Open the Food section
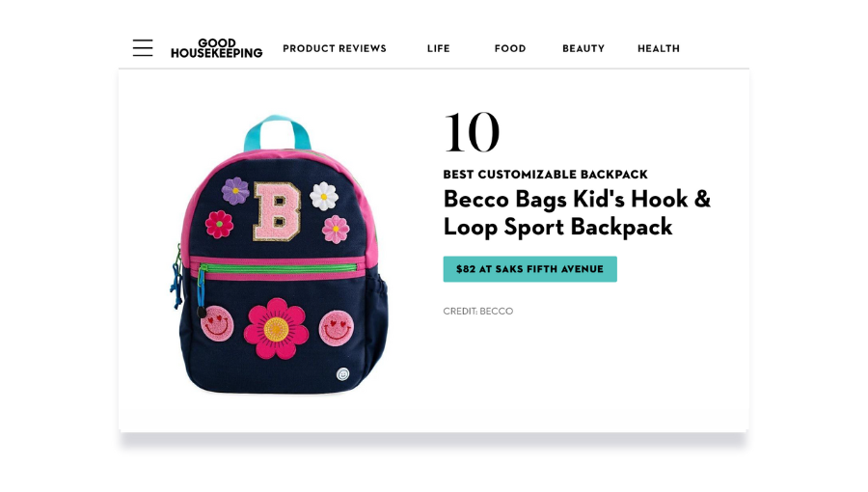Viewport: 868px width, 492px height. [510, 48]
